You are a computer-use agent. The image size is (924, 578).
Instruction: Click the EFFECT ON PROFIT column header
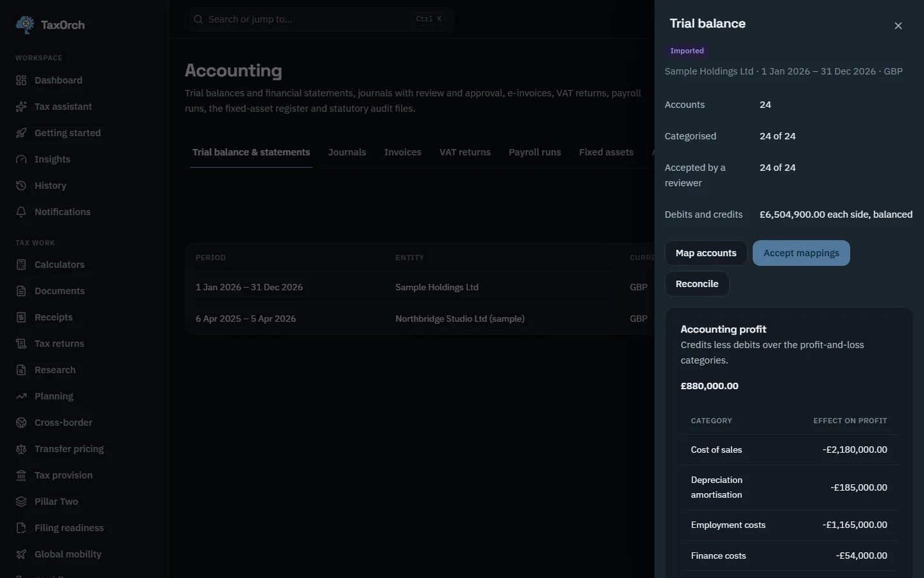pyautogui.click(x=850, y=421)
